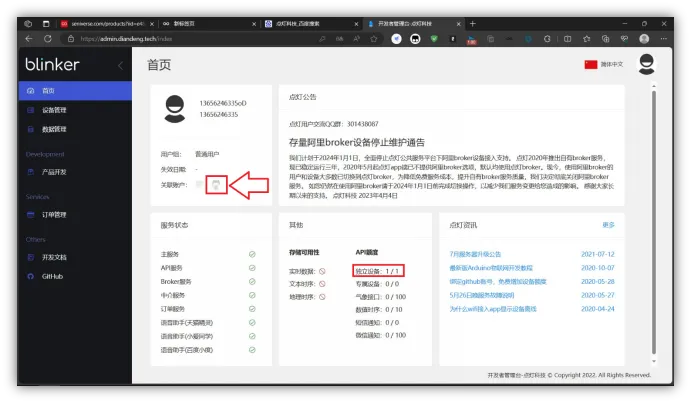
Task: Click the 实时数据 unavailable icon
Action: click(322, 271)
